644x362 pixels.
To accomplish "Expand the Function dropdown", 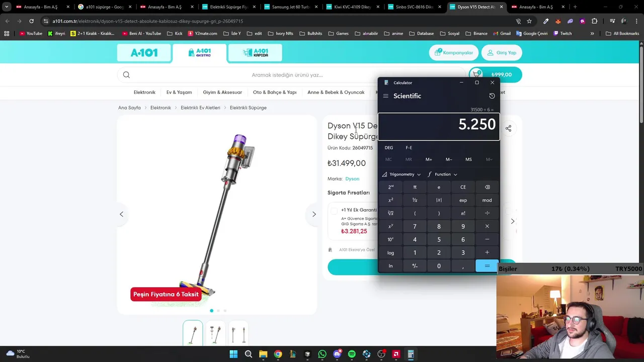I will [x=443, y=174].
